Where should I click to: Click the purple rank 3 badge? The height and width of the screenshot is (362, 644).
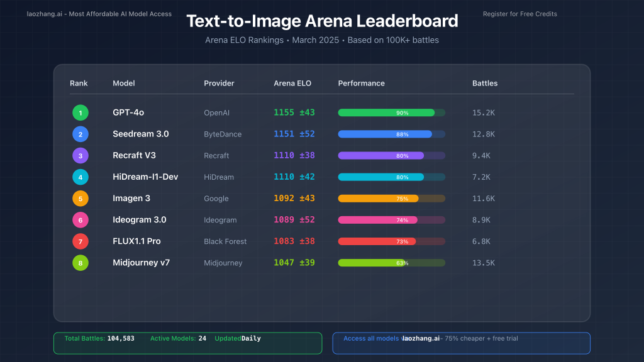point(80,156)
